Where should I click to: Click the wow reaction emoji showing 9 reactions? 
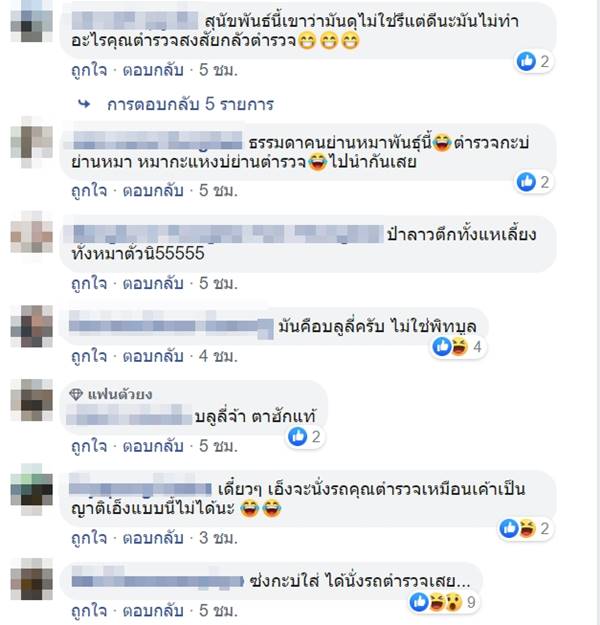454,602
